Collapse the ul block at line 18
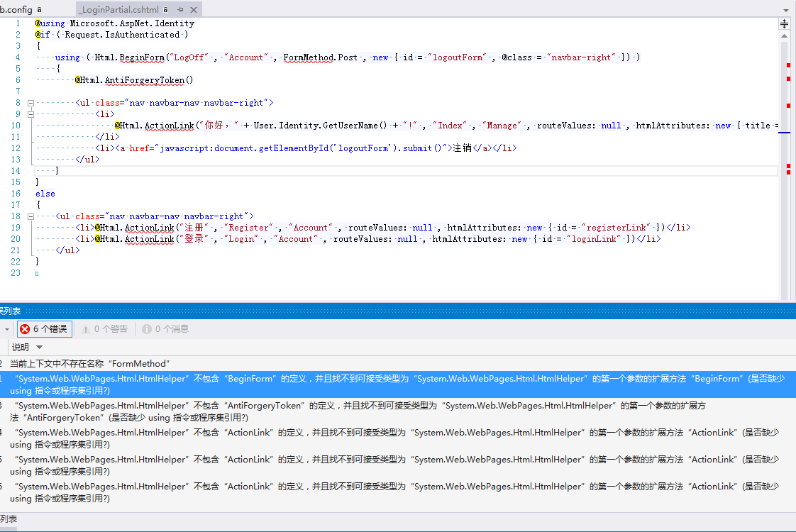 pos(31,216)
